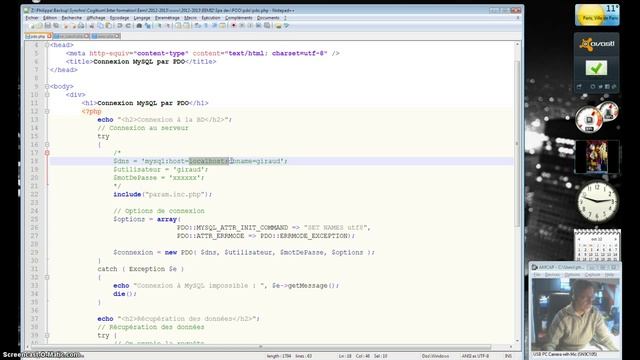Open the Compléments menu
This screenshot has width=640, height=360.
click(x=238, y=18)
